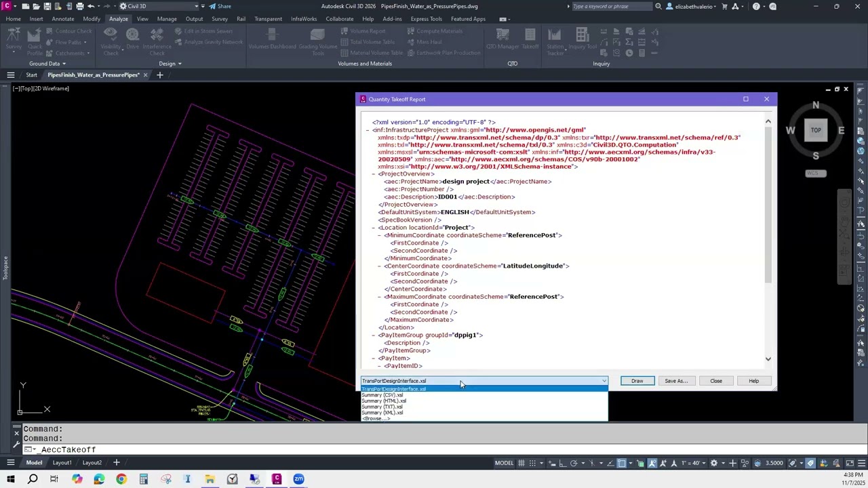Select the Start file tab
The width and height of the screenshot is (868, 488).
coord(31,75)
